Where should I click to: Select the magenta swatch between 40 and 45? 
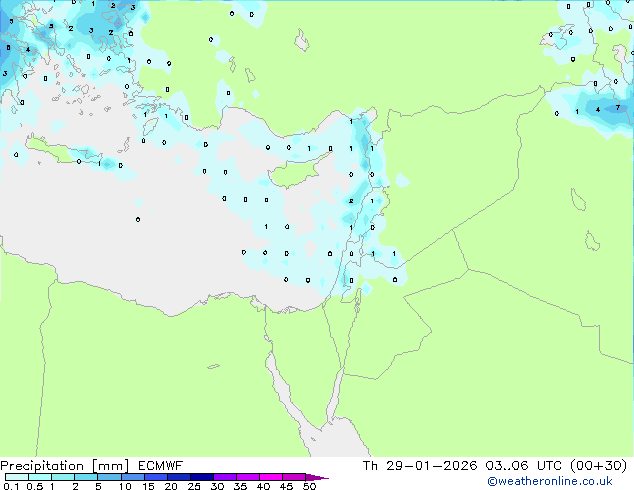[271, 477]
